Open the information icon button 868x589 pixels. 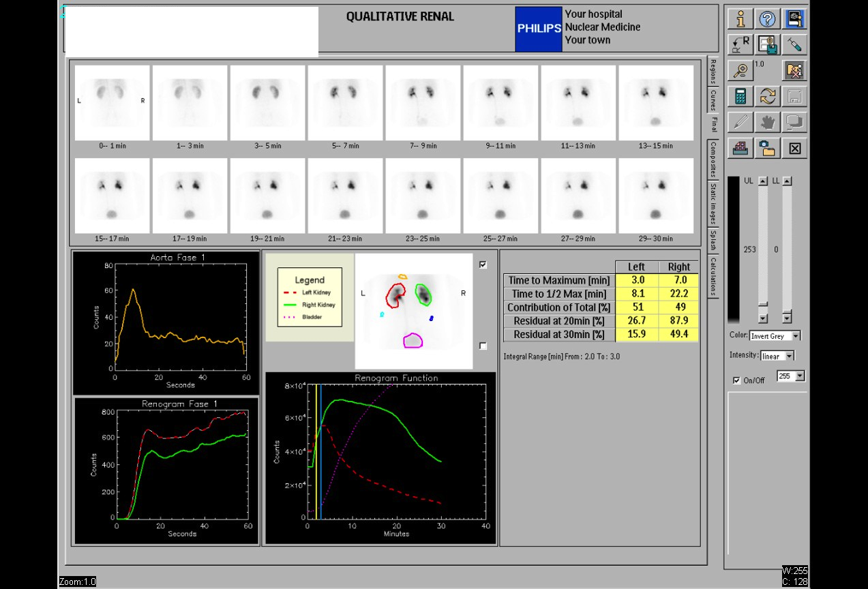tap(740, 18)
